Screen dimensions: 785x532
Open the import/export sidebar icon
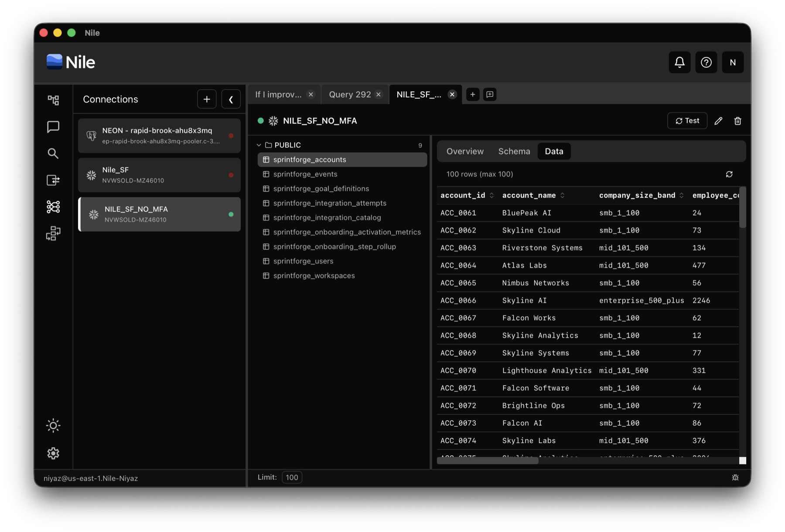[x=53, y=180]
